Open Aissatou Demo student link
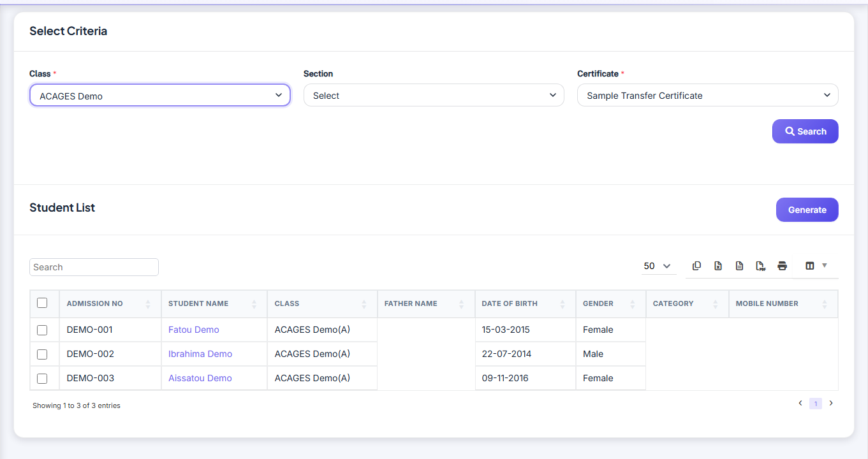This screenshot has height=459, width=868. coord(200,378)
